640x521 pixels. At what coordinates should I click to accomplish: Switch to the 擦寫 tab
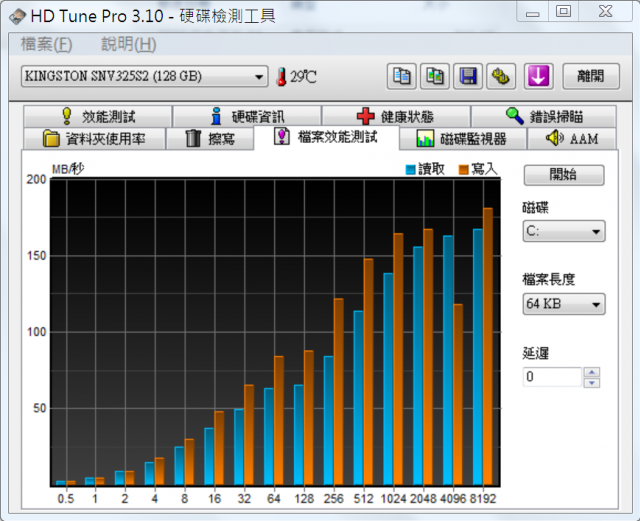[210, 139]
